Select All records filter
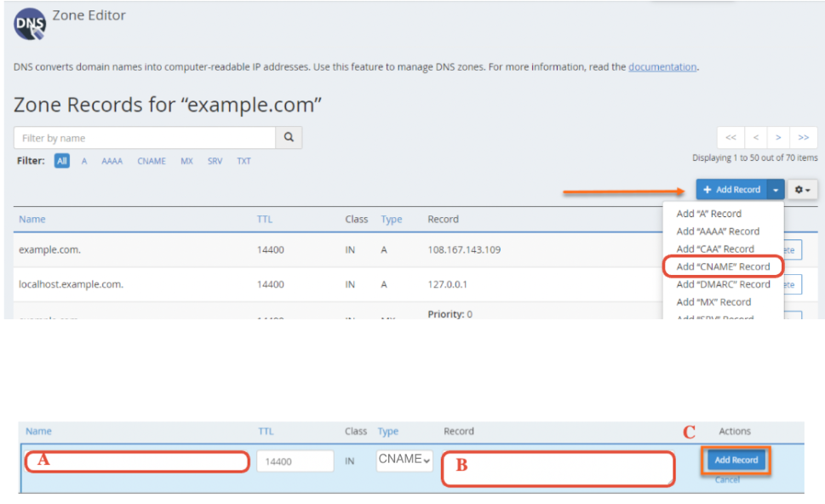The height and width of the screenshot is (504, 825). pyautogui.click(x=62, y=161)
